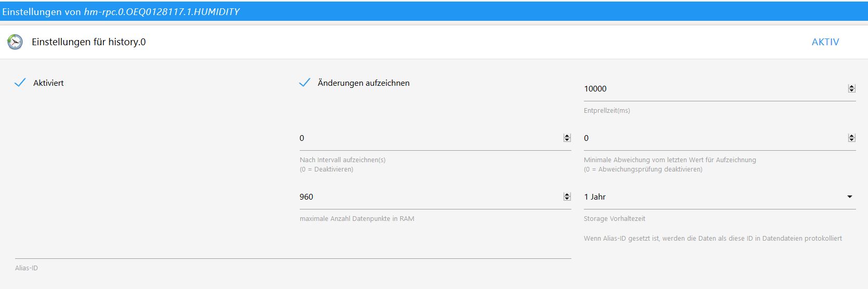Click the Alias-ID text field

pyautogui.click(x=292, y=251)
